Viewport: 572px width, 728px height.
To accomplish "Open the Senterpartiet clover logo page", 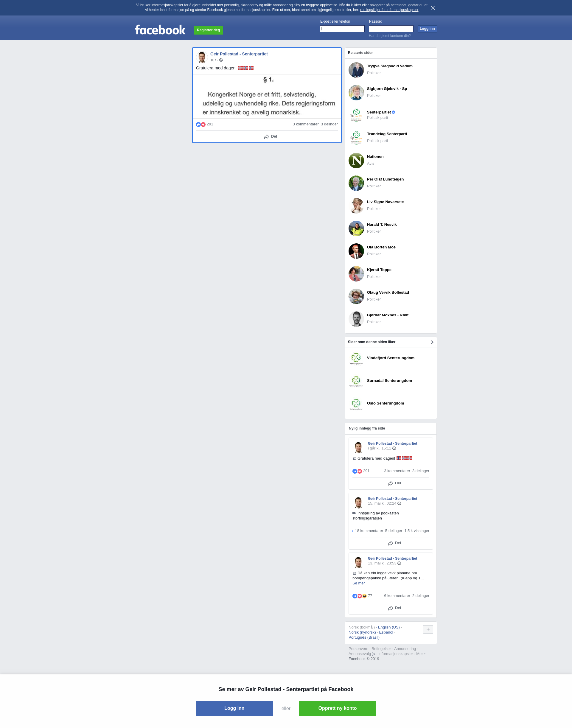I will click(x=356, y=115).
